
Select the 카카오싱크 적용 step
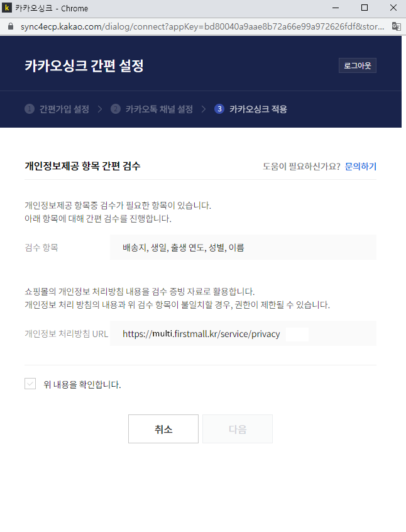click(x=258, y=109)
